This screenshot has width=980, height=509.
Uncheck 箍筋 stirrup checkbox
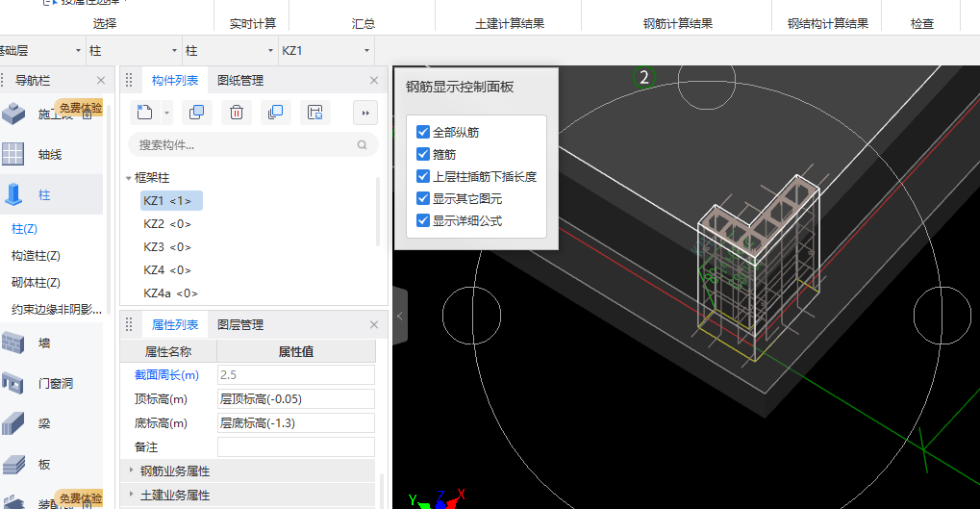(423, 154)
